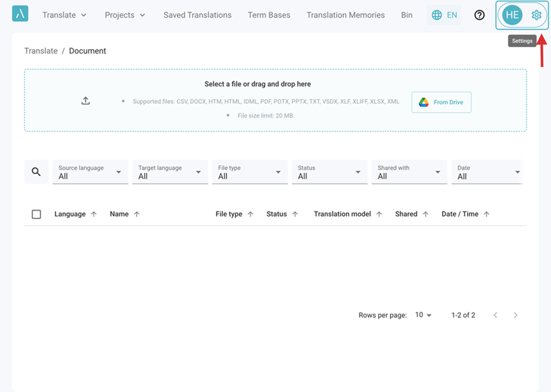Image resolution: width=551 pixels, height=392 pixels.
Task: Switch interface language via EN button
Action: point(444,15)
